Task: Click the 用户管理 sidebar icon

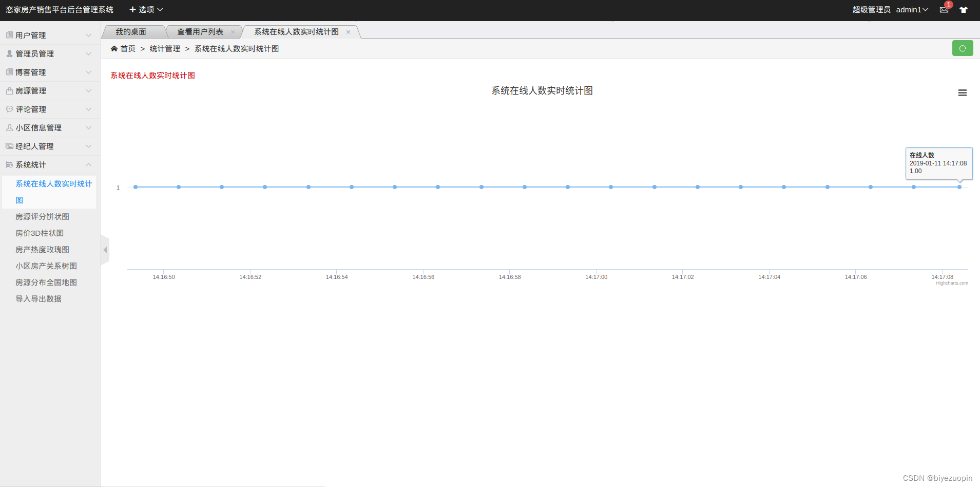Action: click(x=9, y=35)
